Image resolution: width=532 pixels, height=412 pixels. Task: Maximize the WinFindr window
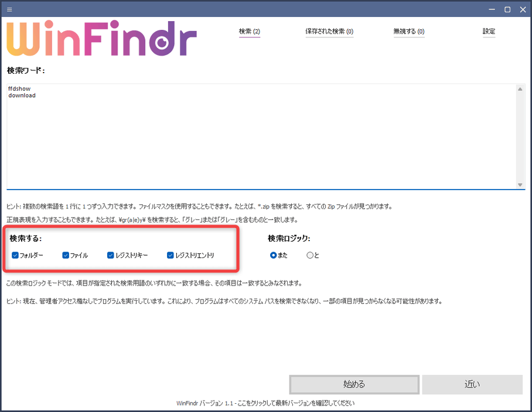pyautogui.click(x=507, y=9)
